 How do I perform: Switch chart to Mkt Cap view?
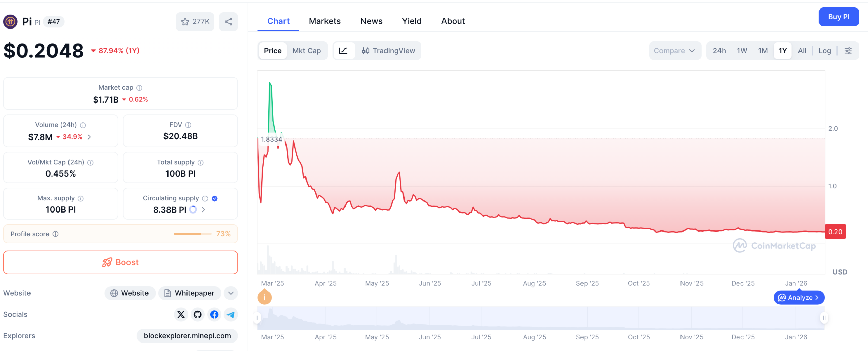pos(307,51)
